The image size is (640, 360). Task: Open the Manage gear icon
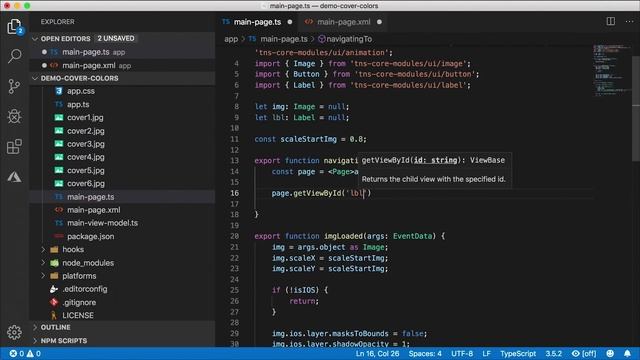point(14,332)
